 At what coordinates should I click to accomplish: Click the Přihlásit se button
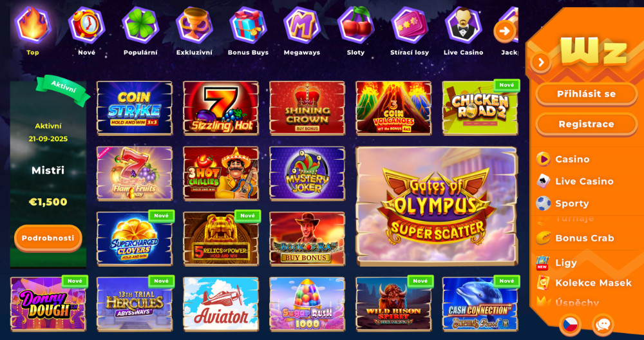586,94
